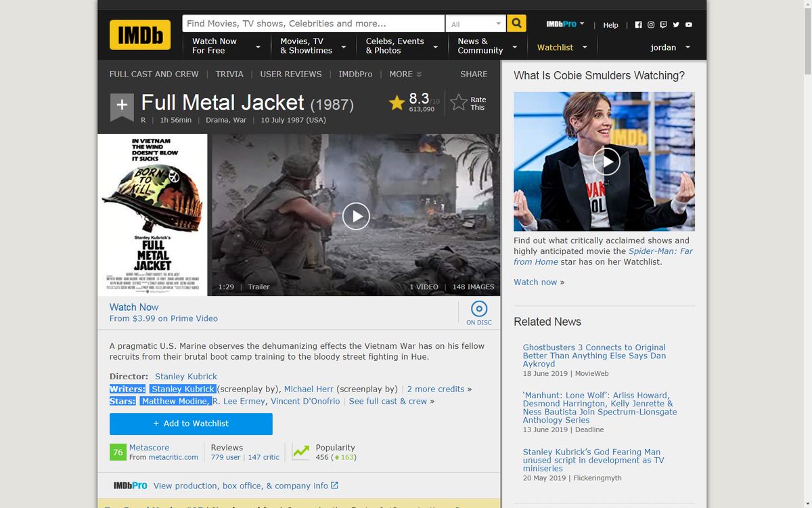The image size is (812, 508).
Task: Expand the Movies, TV & Showtimes menu
Action: pos(313,46)
